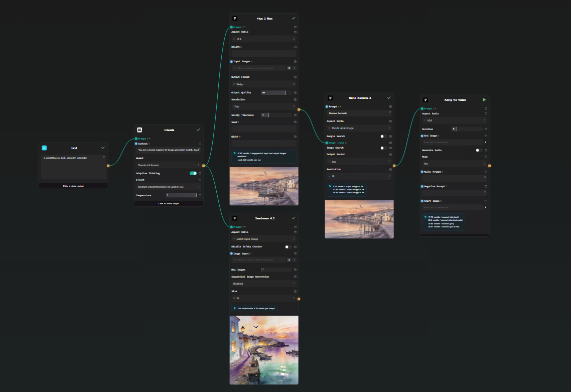Click the info icon beside Claude Temperature

tap(200, 195)
